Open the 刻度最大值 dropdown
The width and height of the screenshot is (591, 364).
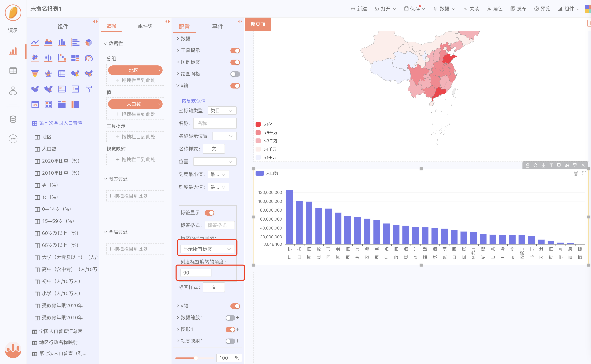(x=218, y=187)
